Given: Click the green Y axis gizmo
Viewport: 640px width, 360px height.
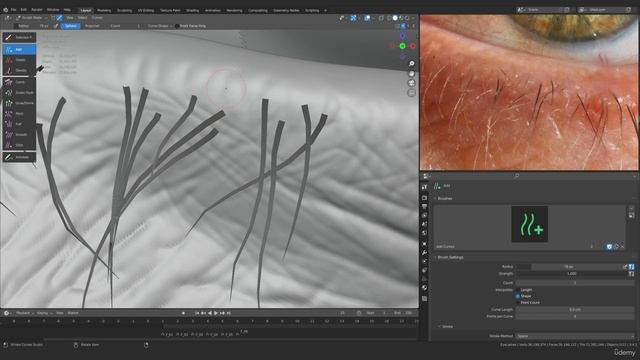Looking at the screenshot, I should 402,46.
